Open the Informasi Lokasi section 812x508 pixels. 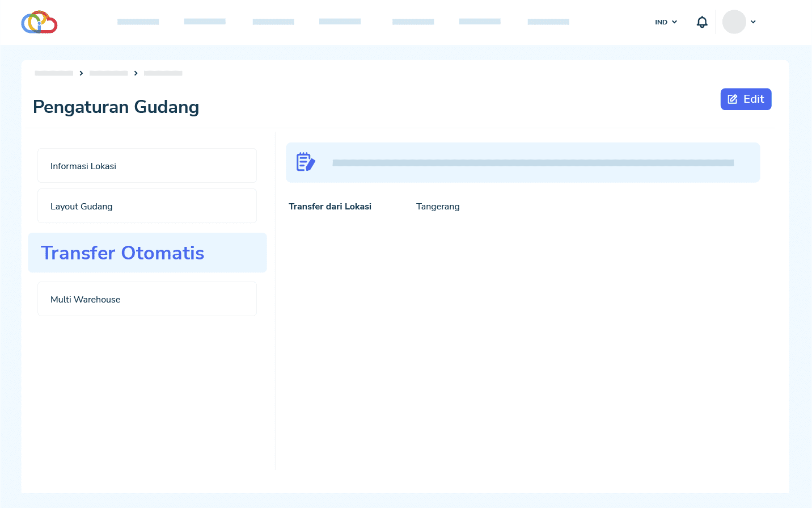click(147, 166)
